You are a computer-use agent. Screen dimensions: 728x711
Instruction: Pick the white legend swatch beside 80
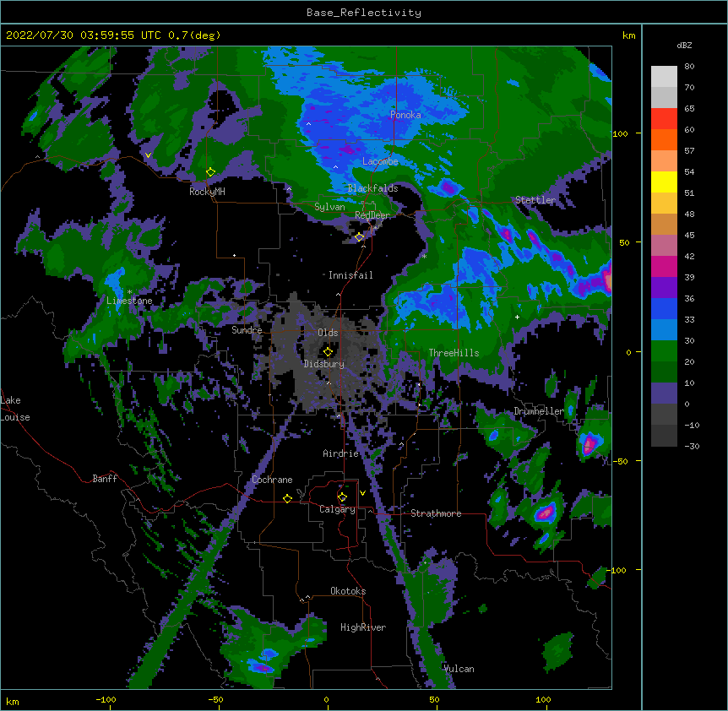(x=664, y=76)
